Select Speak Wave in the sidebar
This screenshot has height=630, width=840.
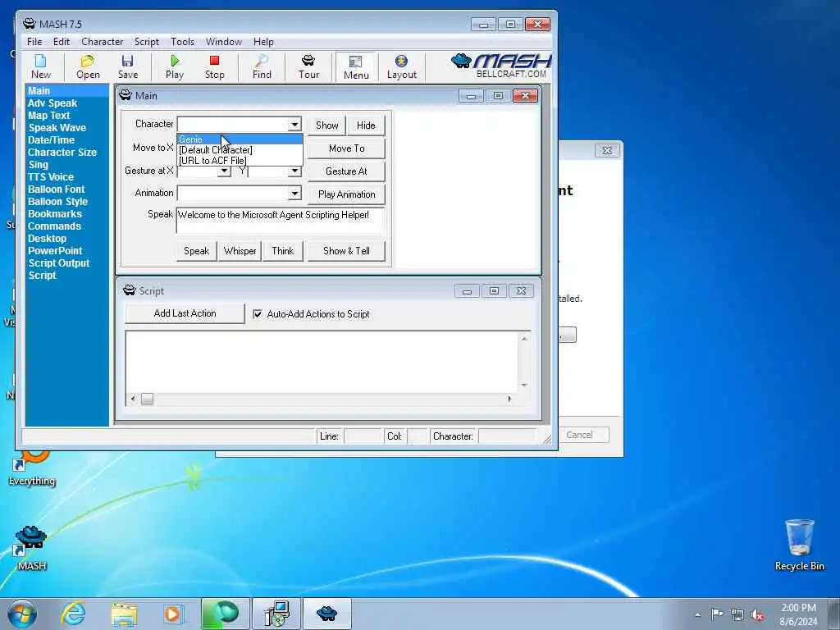[x=57, y=127]
